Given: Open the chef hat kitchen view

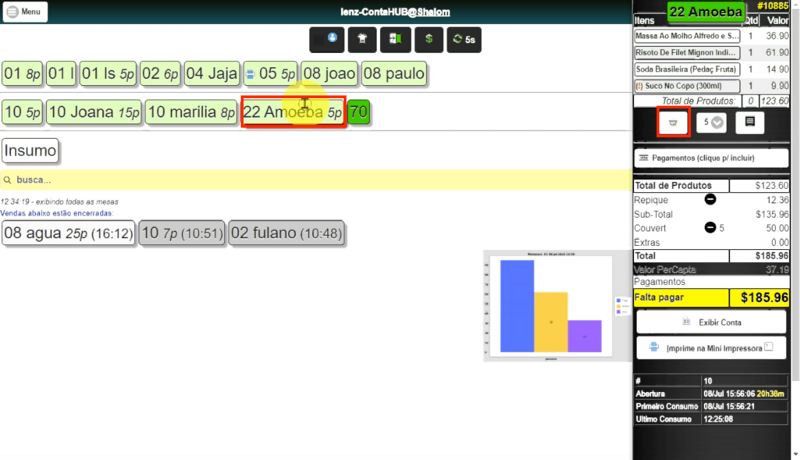Looking at the screenshot, I should pos(362,39).
